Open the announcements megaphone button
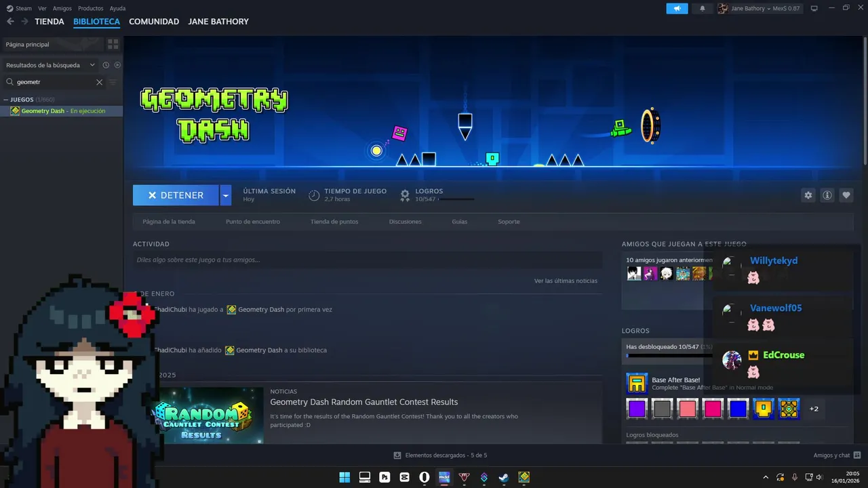The height and width of the screenshot is (488, 868). (677, 8)
